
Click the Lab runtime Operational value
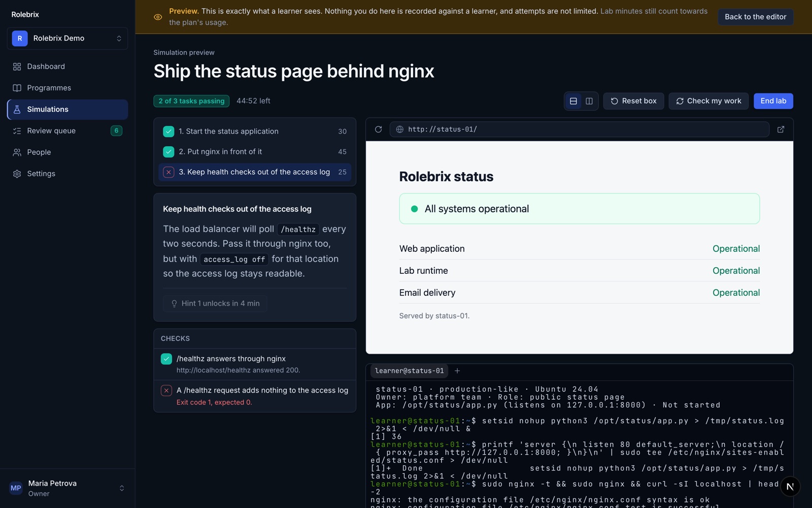pos(736,271)
